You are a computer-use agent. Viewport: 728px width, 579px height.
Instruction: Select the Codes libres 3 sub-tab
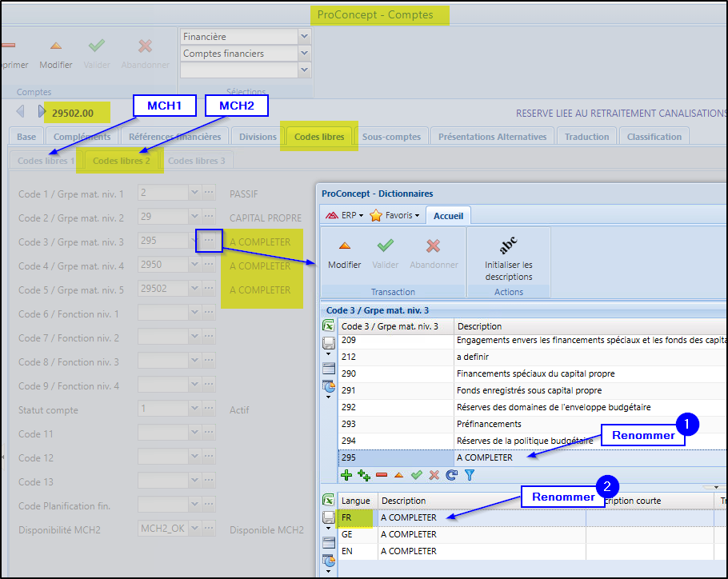(196, 161)
